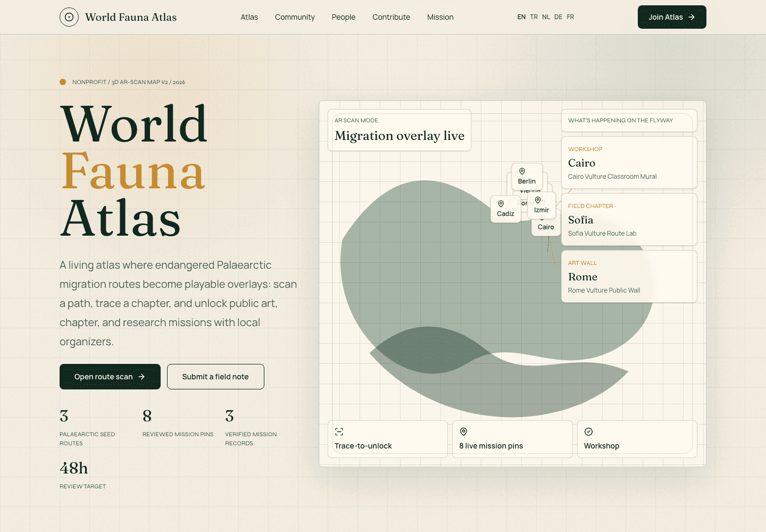Image resolution: width=766 pixels, height=532 pixels.
Task: Click the Berlin map pin icon
Action: [522, 171]
